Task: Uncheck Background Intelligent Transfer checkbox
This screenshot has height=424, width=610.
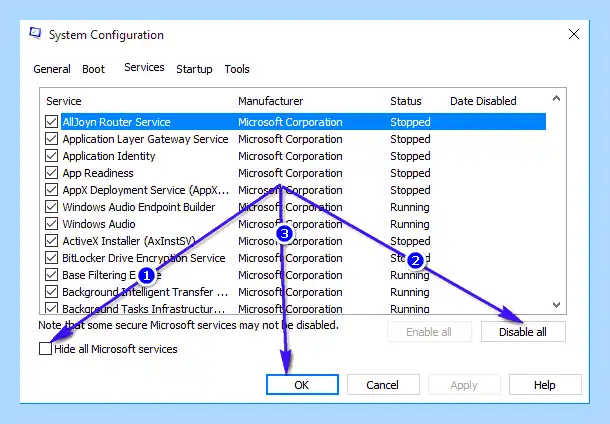Action: 51,292
